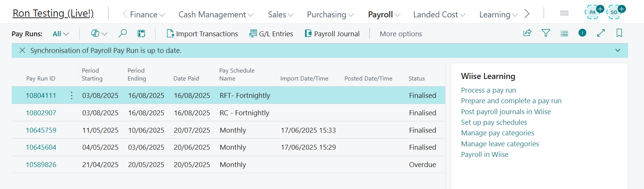Open the Payroll Journal action
The width and height of the screenshot is (644, 189).
coord(332,34)
